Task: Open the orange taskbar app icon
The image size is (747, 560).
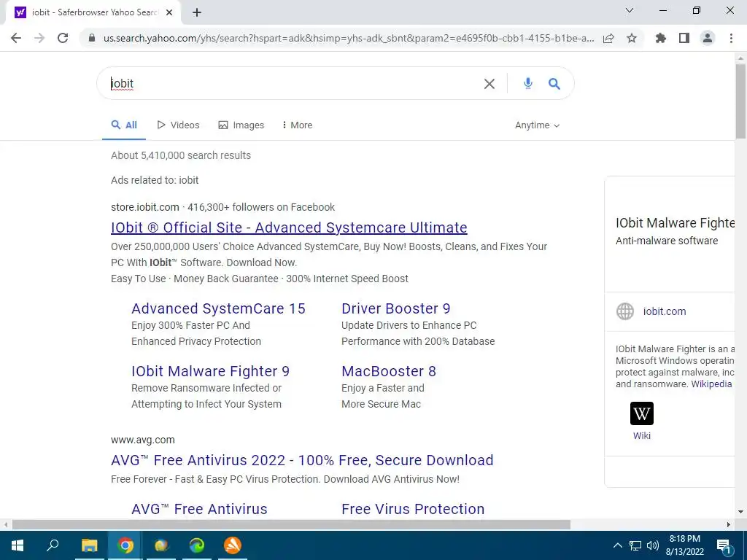Action: coord(233,545)
